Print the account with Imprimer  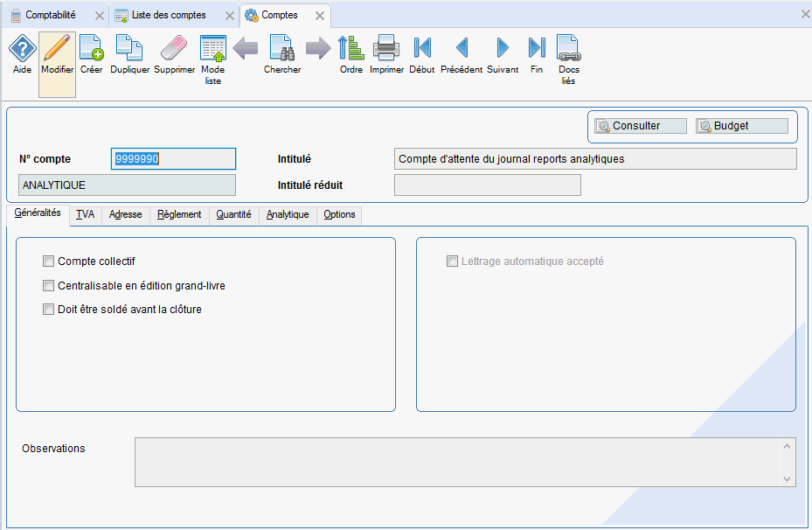[386, 50]
